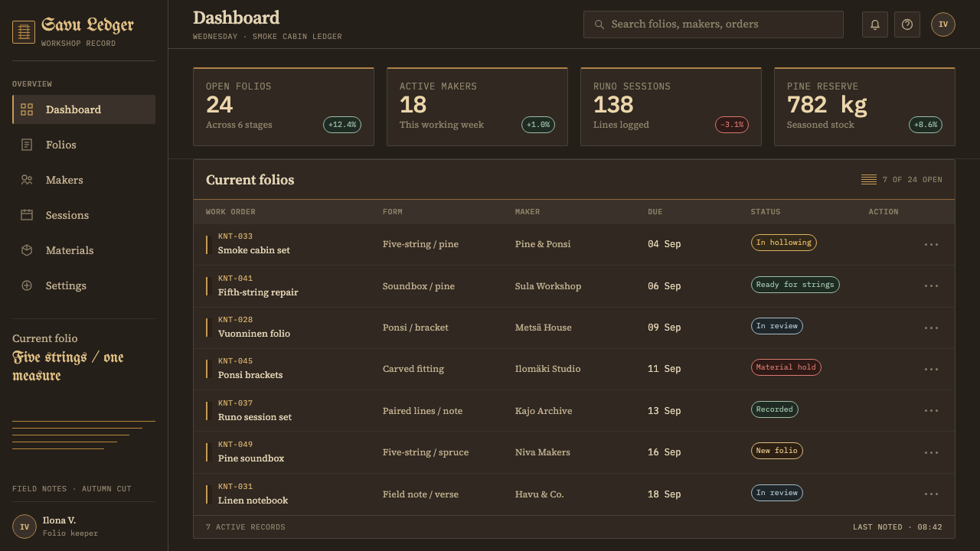Click the Materials box icon in sidebar
Viewport: 980px width, 551px height.
click(x=27, y=250)
